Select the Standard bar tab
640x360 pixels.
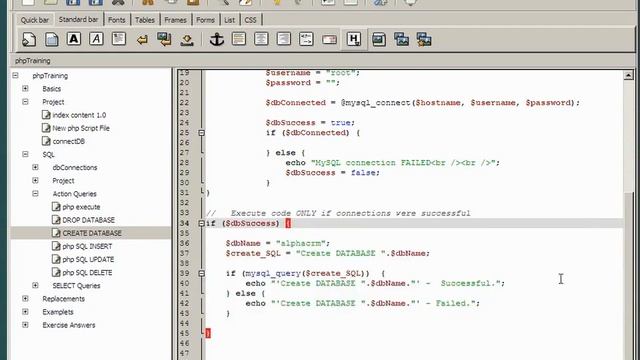(78, 19)
